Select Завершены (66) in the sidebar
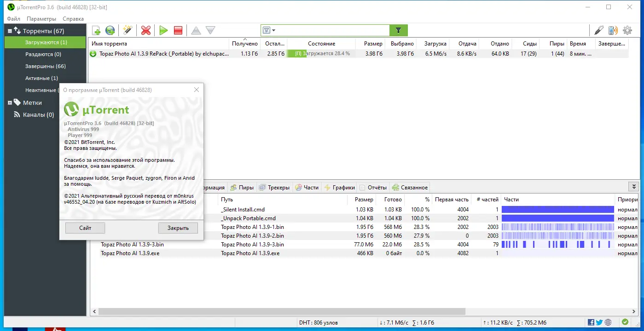 coord(46,66)
